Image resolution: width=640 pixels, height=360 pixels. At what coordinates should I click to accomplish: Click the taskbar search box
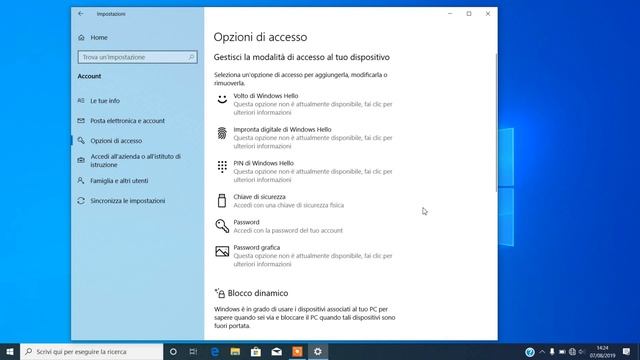pos(91,351)
